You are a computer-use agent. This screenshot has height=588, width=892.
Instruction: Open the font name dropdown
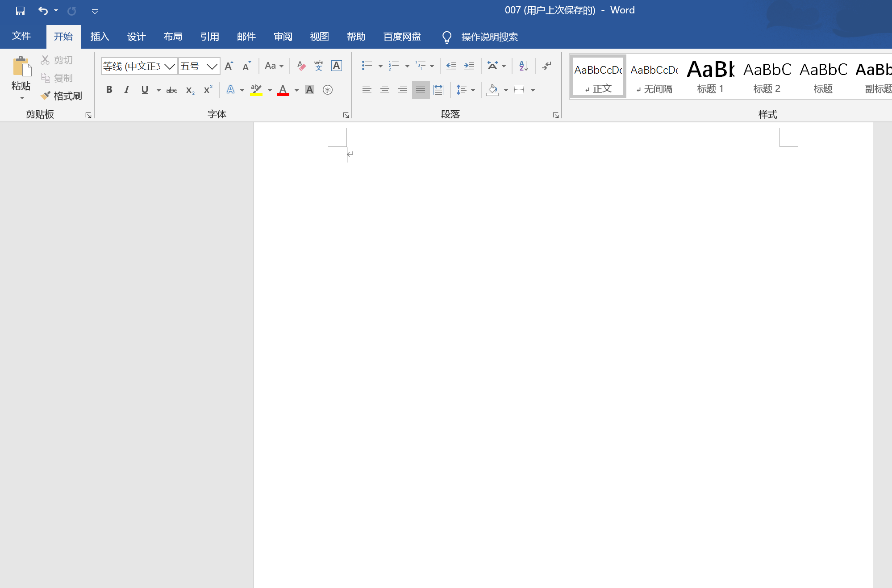(x=170, y=67)
